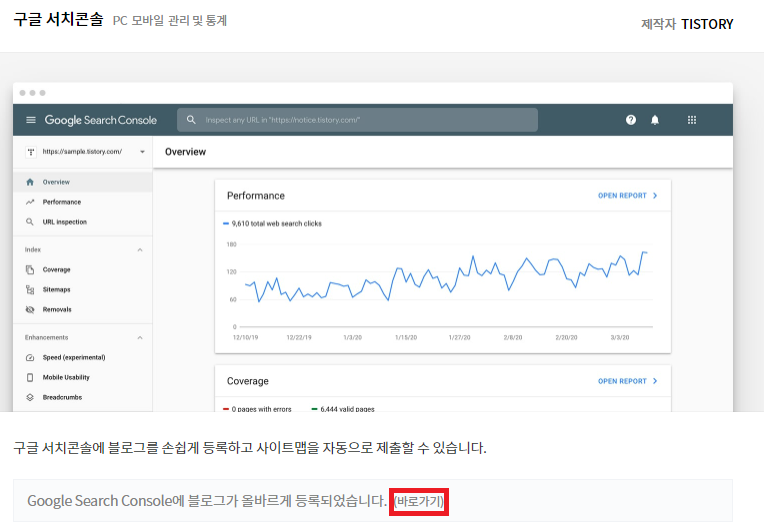Image resolution: width=764 pixels, height=528 pixels.
Task: Click the Performance card title
Action: [256, 196]
